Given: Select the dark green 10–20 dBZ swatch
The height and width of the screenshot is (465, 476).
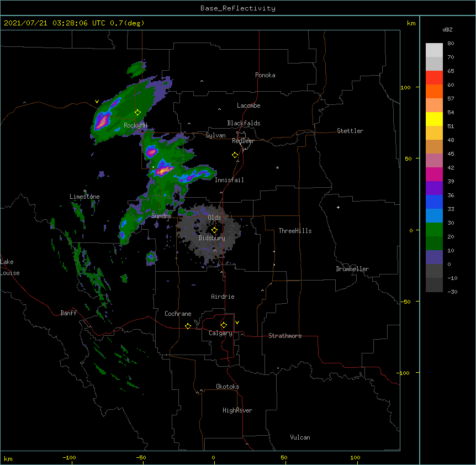Looking at the screenshot, I should tap(434, 244).
